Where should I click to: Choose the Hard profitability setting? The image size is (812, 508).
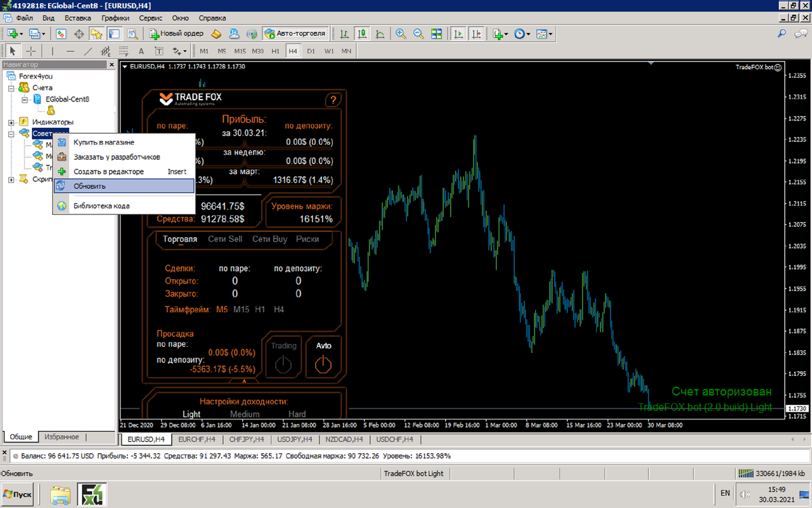click(297, 415)
